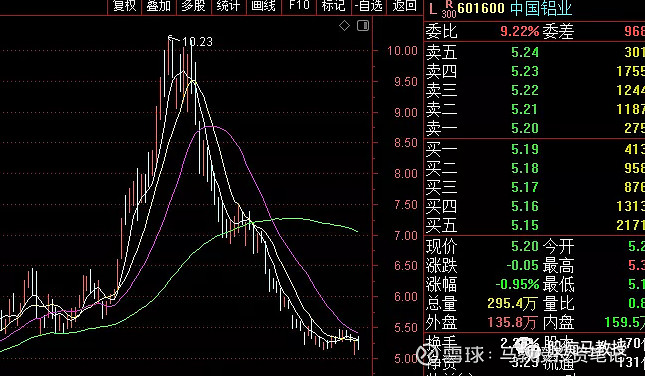Click the 涨幅 value -0.95%
645x376 pixels.
pos(517,284)
